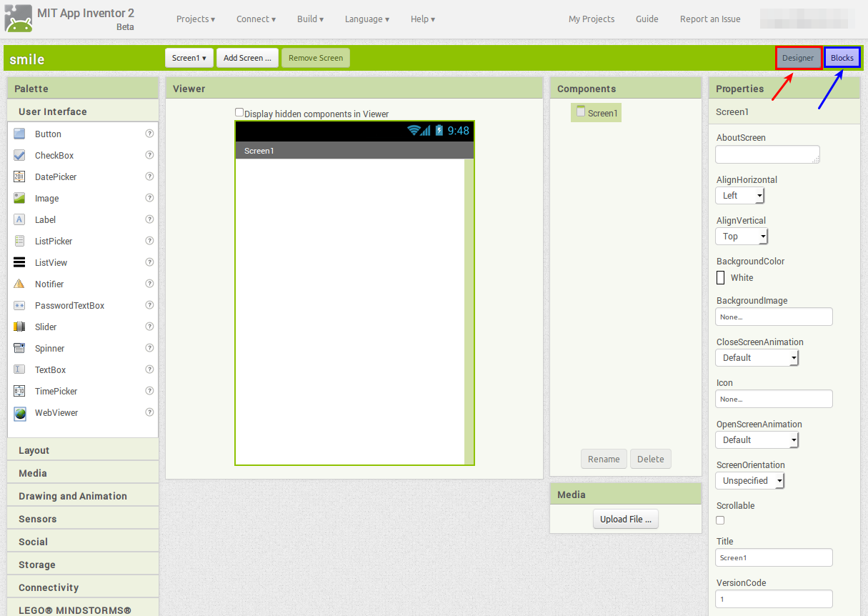Viewport: 868px width, 616px height.
Task: Select the Image component in the palette
Action: [x=47, y=198]
